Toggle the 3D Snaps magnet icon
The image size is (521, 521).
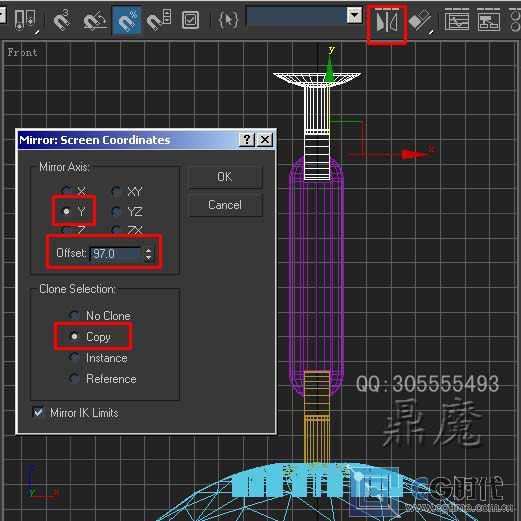coord(62,21)
